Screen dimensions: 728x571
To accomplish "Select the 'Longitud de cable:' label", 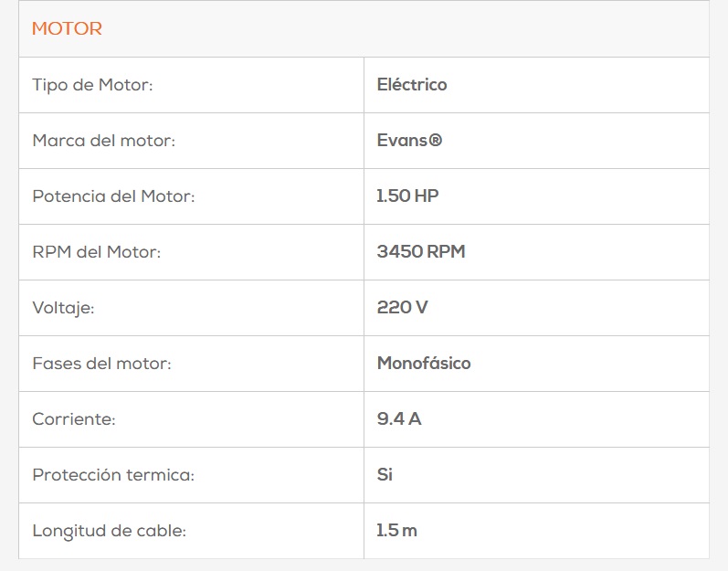I will click(x=109, y=531).
